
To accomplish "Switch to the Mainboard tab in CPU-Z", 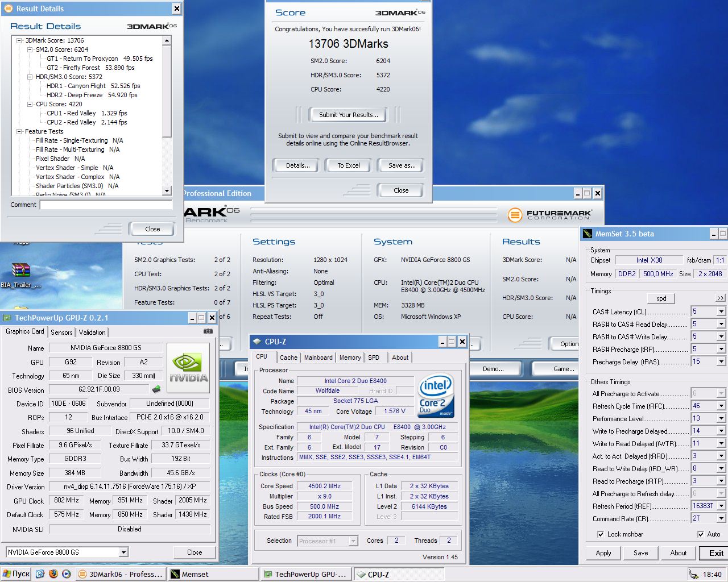I will 318,357.
